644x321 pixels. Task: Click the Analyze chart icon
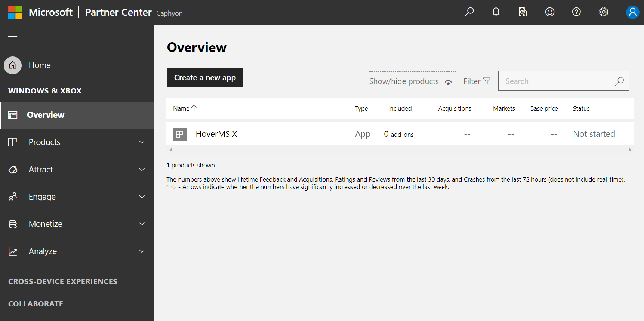(13, 251)
